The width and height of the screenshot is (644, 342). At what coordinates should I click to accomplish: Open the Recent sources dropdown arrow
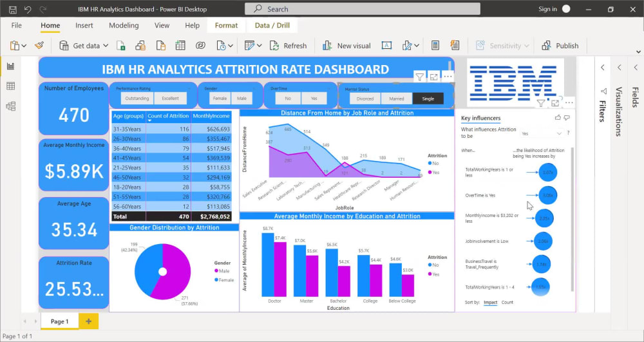[x=231, y=46]
